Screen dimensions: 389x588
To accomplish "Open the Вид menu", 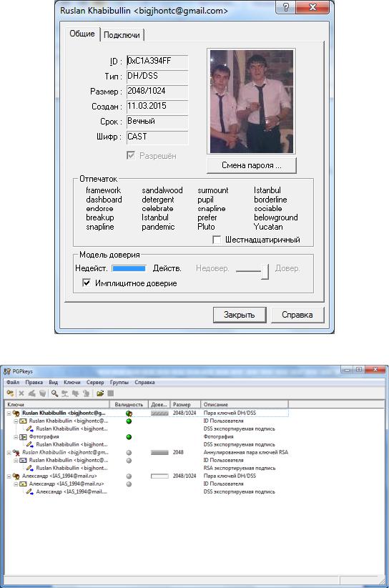I will [x=53, y=383].
